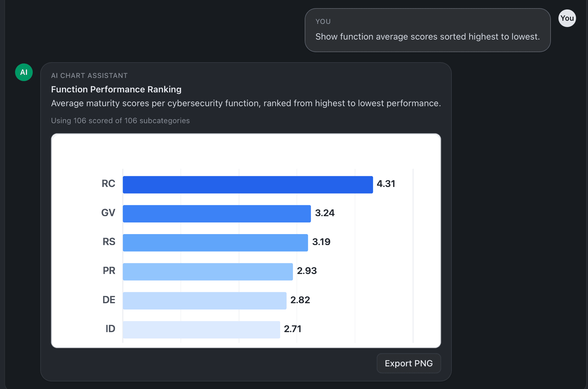The height and width of the screenshot is (389, 588).
Task: Click the YOU label above the message
Action: (323, 21)
